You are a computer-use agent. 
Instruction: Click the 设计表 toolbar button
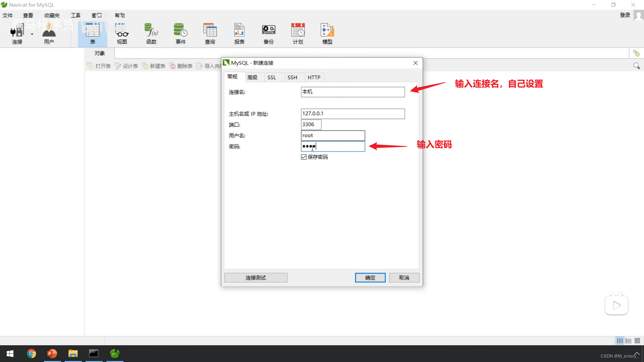pyautogui.click(x=126, y=66)
